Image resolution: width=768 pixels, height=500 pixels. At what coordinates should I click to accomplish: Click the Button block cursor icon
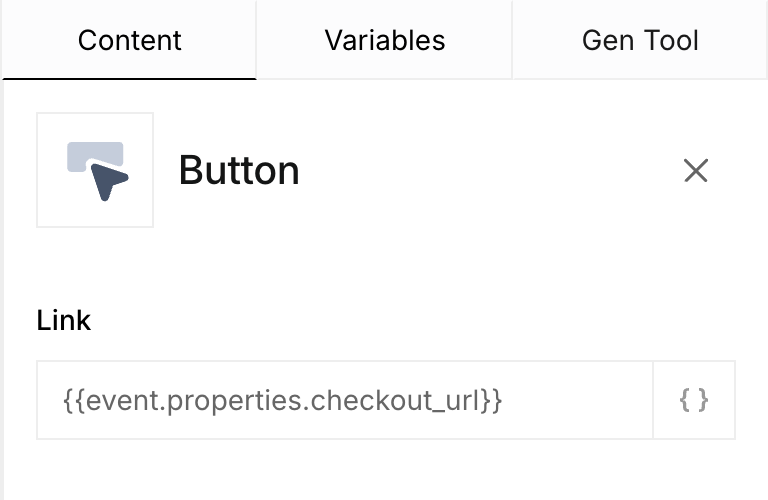point(95,170)
